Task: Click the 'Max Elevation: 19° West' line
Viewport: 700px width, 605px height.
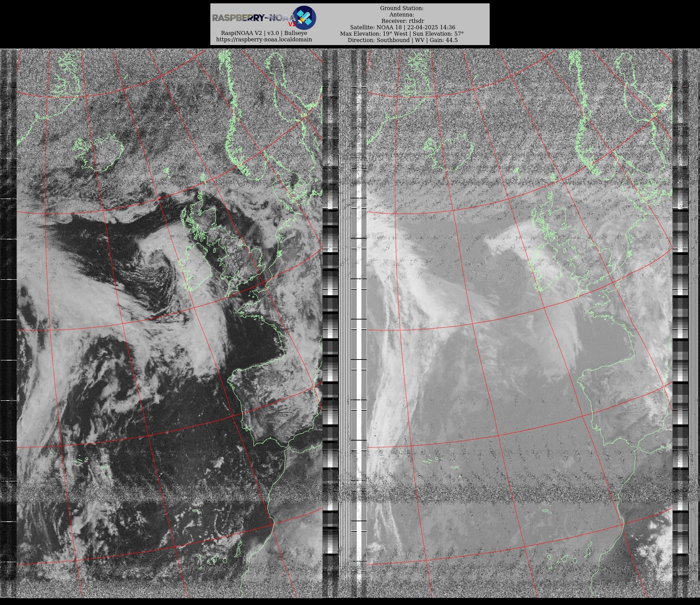Action: pos(402,34)
